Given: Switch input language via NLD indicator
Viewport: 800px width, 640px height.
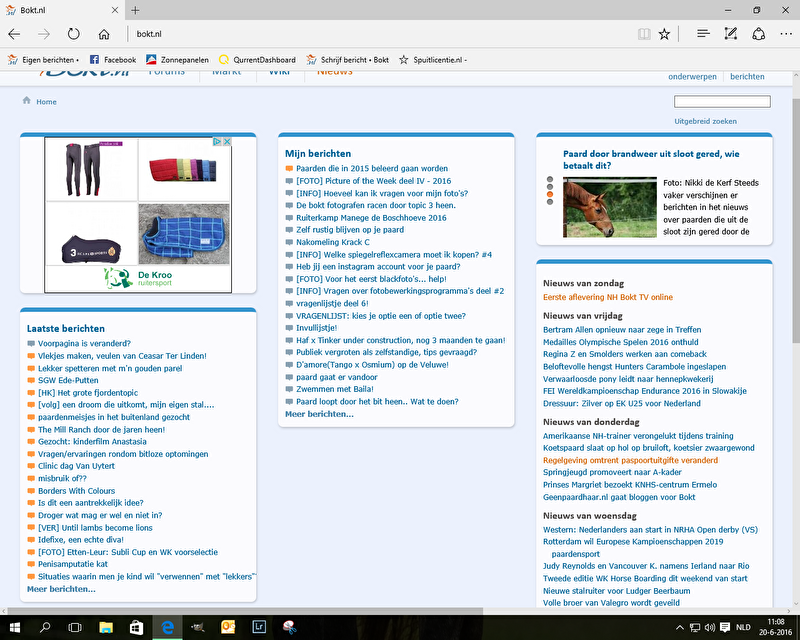Looking at the screenshot, I should click(x=743, y=627).
